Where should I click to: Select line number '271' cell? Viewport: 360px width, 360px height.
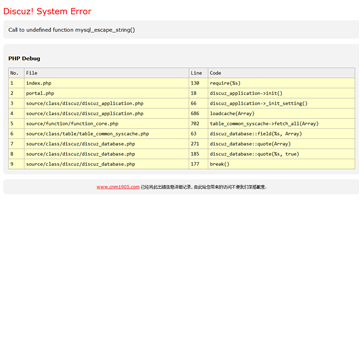click(199, 144)
